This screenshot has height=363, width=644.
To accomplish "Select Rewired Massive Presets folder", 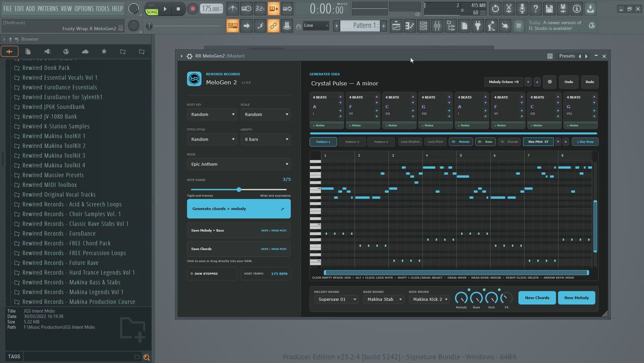I will pyautogui.click(x=53, y=175).
